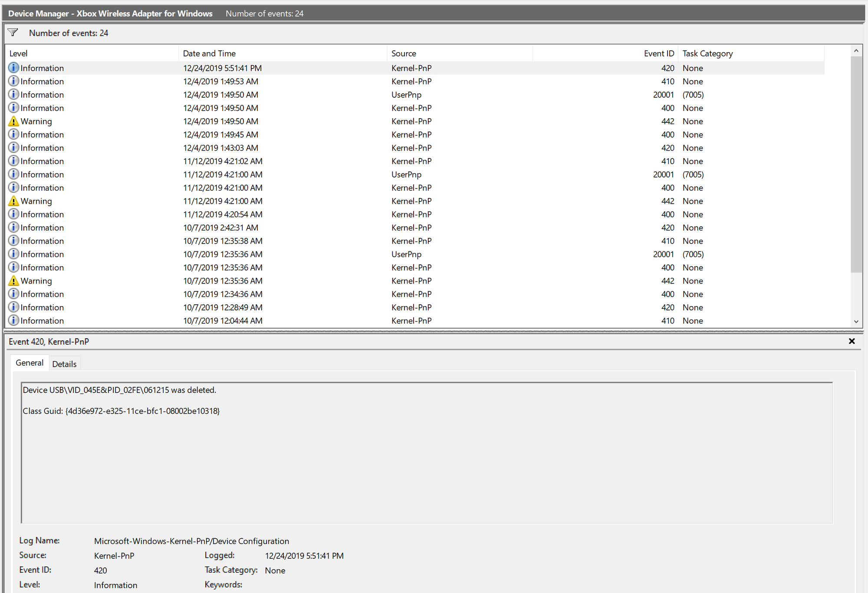
Task: Click the Source value Kernel-PnP in details
Action: tap(114, 556)
